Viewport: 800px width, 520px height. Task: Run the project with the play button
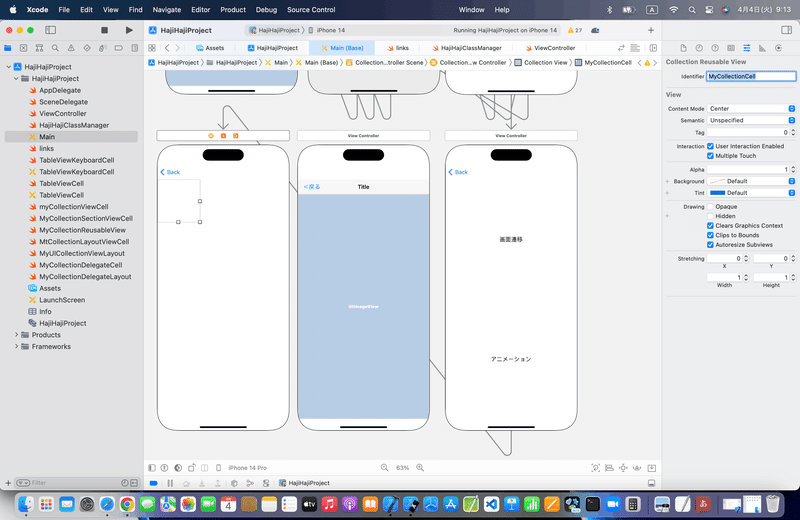click(129, 30)
